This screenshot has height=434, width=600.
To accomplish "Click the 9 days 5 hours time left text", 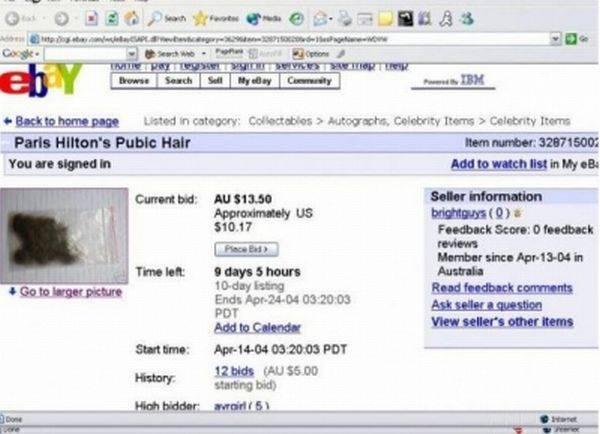I will [x=258, y=272].
